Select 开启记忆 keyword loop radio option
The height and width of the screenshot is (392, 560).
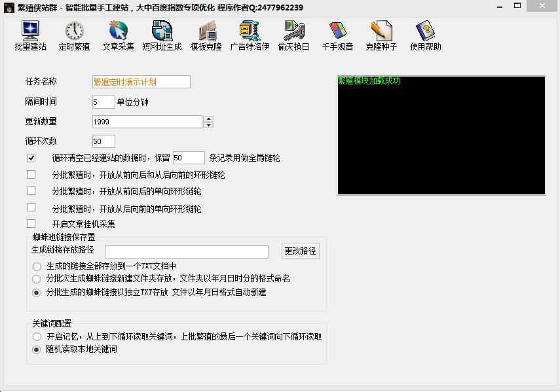click(37, 337)
